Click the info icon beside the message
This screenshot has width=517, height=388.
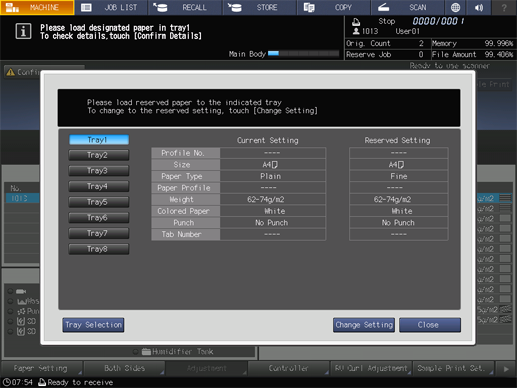tap(23, 31)
